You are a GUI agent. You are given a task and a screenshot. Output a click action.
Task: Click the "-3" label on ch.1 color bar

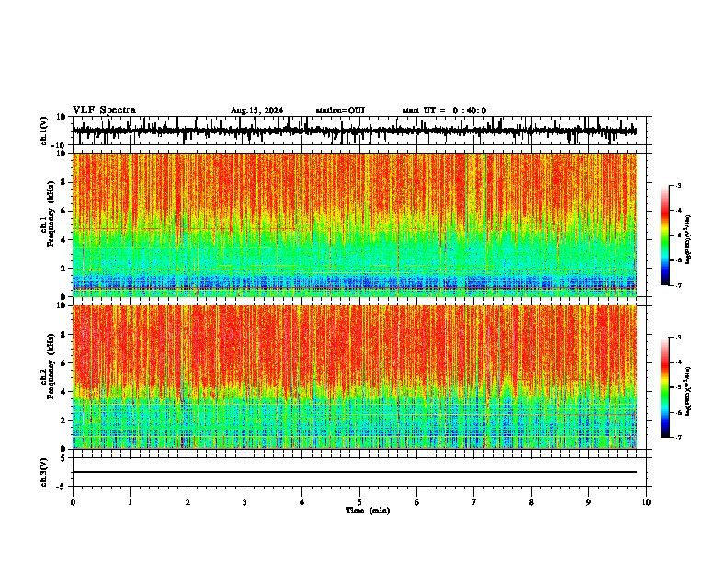coord(677,186)
